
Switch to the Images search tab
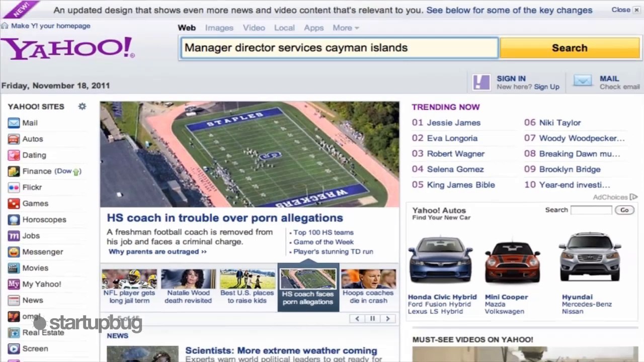[x=219, y=28]
